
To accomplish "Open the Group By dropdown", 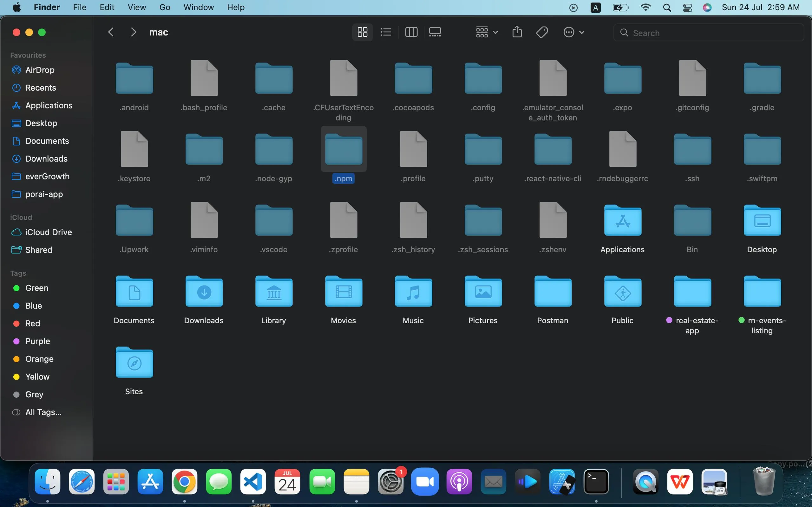I will (487, 32).
